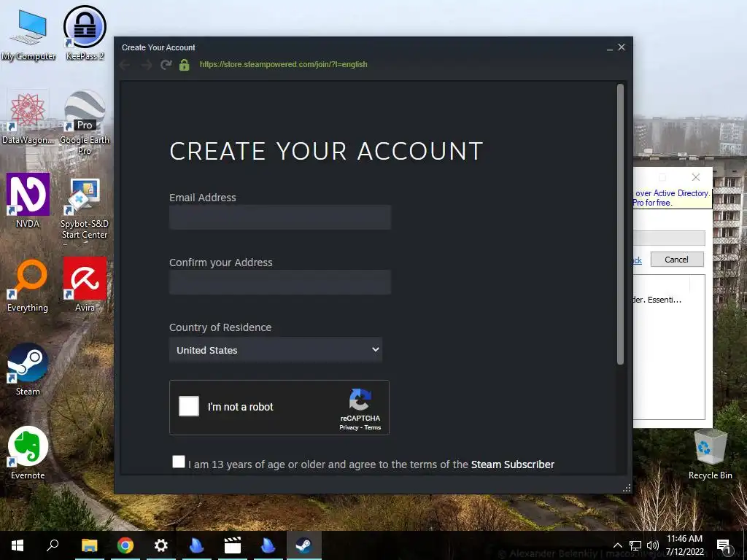Select the Recycle Bin icon
Screen dimensions: 747x560
710,454
